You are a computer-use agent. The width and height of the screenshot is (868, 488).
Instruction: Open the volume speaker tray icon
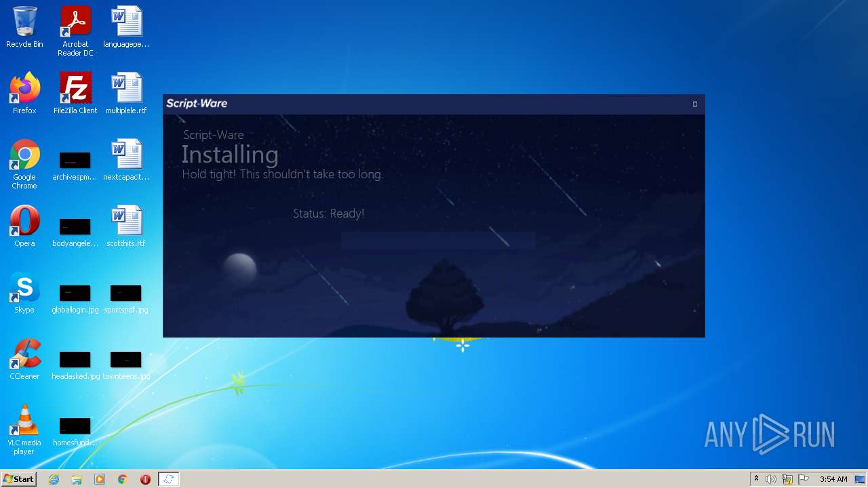point(771,479)
